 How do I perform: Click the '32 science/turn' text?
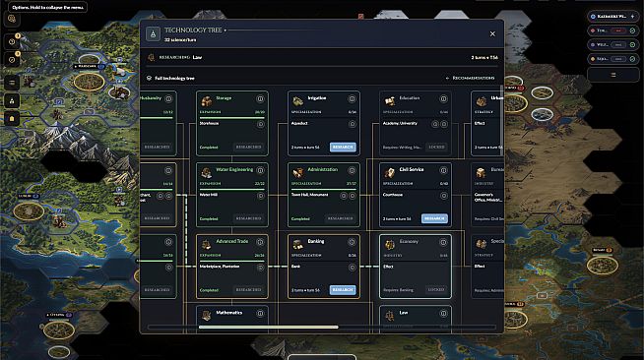coord(180,39)
